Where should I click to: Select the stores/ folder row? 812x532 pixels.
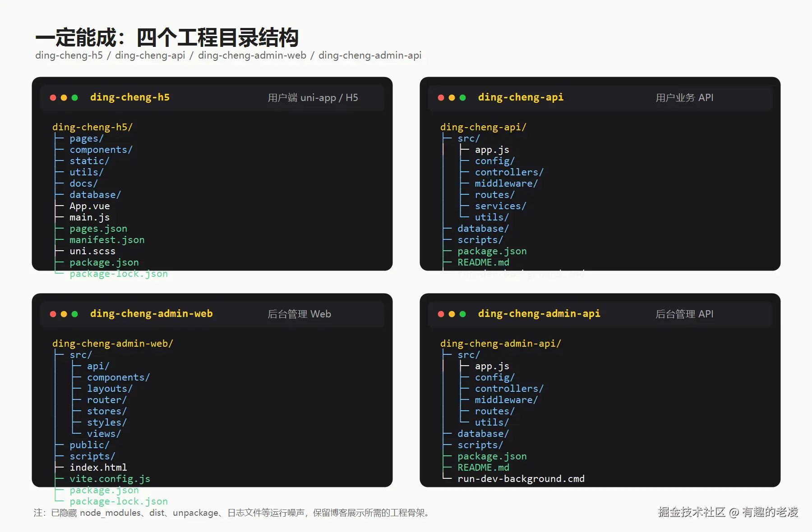click(x=107, y=412)
